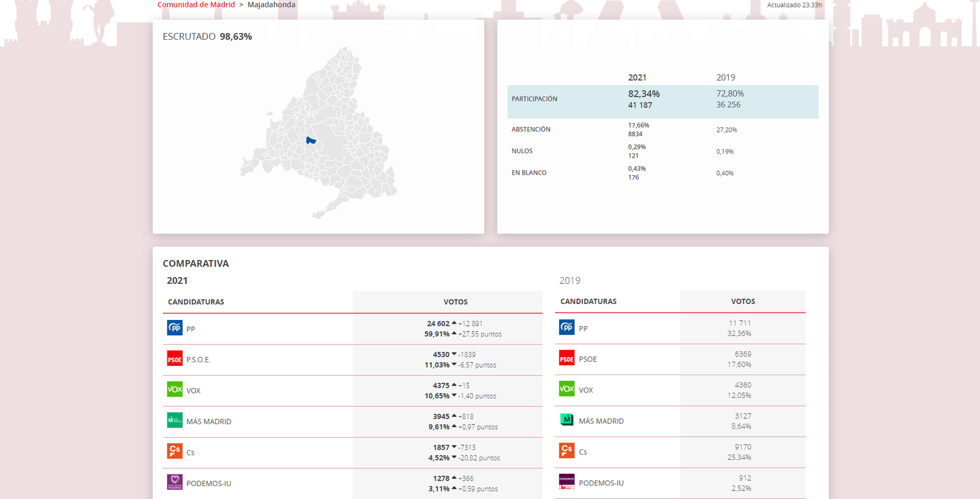Viewport: 980px width, 499px height.
Task: Click the ABSTENCIÓN row label
Action: pos(531,129)
